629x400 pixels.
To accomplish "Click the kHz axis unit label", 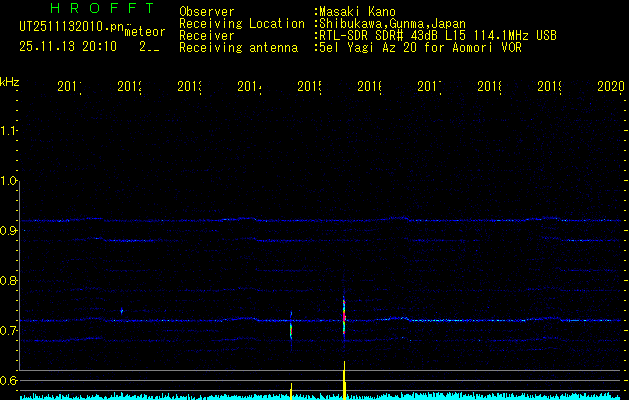I will (x=10, y=81).
